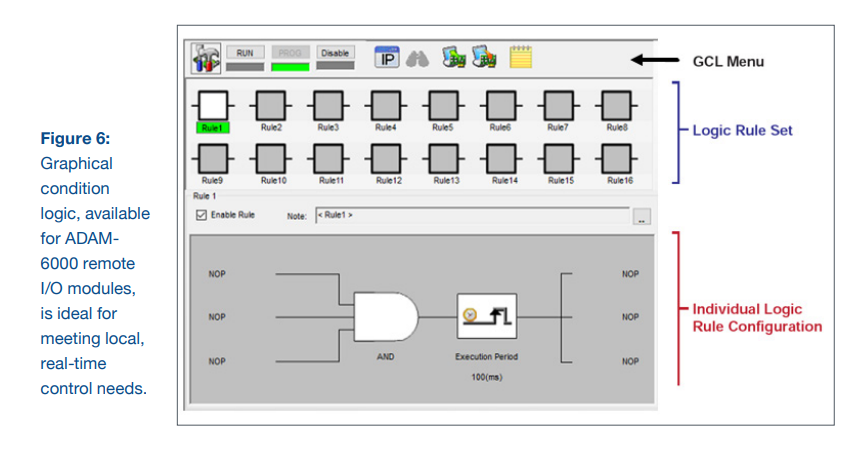Toggle the Enable Rule checkbox
The image size is (858, 450).
201,215
